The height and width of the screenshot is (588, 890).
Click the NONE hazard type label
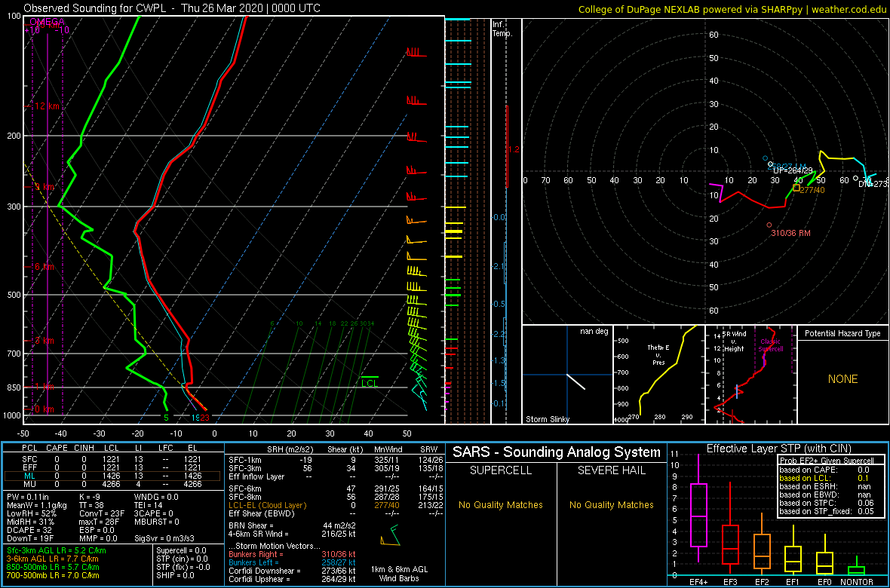[842, 379]
